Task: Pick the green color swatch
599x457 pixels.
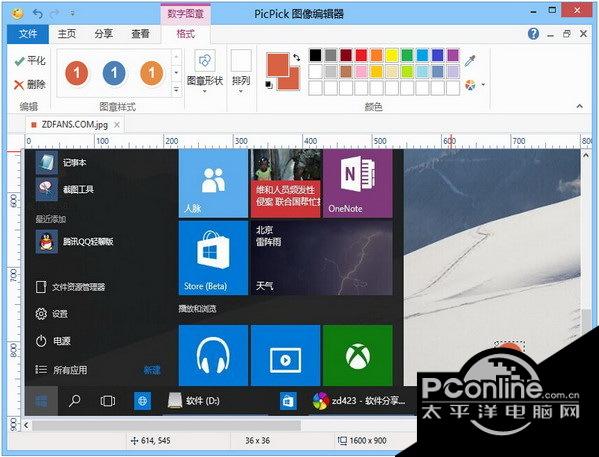Action: (407, 55)
